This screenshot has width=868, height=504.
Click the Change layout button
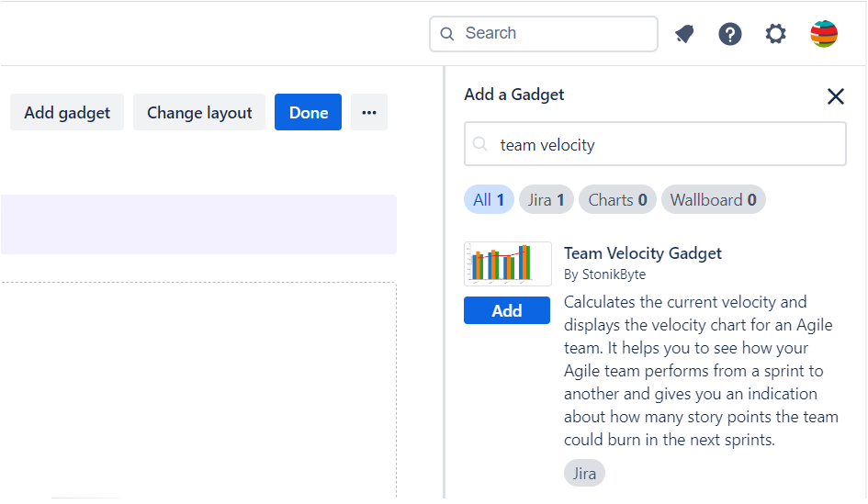click(x=199, y=112)
